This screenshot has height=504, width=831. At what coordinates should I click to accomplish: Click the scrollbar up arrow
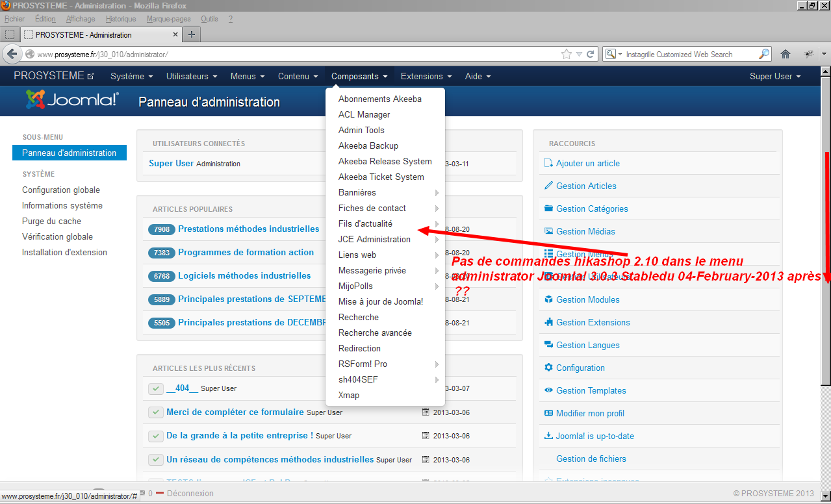[x=825, y=71]
